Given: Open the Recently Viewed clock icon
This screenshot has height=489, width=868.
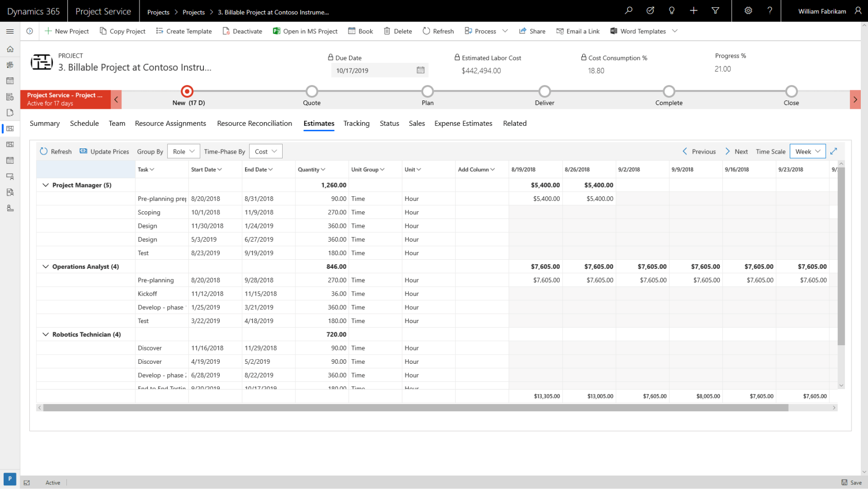Looking at the screenshot, I should point(650,10).
